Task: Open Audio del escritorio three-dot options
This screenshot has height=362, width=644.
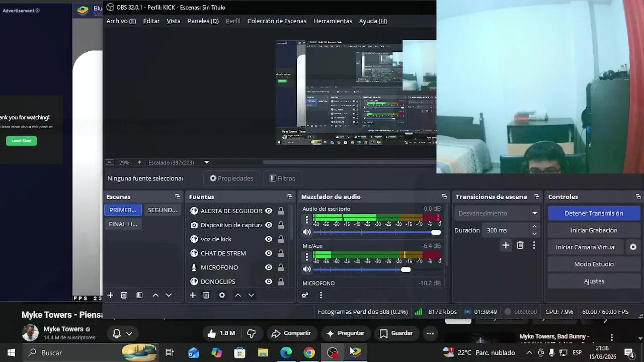Action: click(307, 219)
